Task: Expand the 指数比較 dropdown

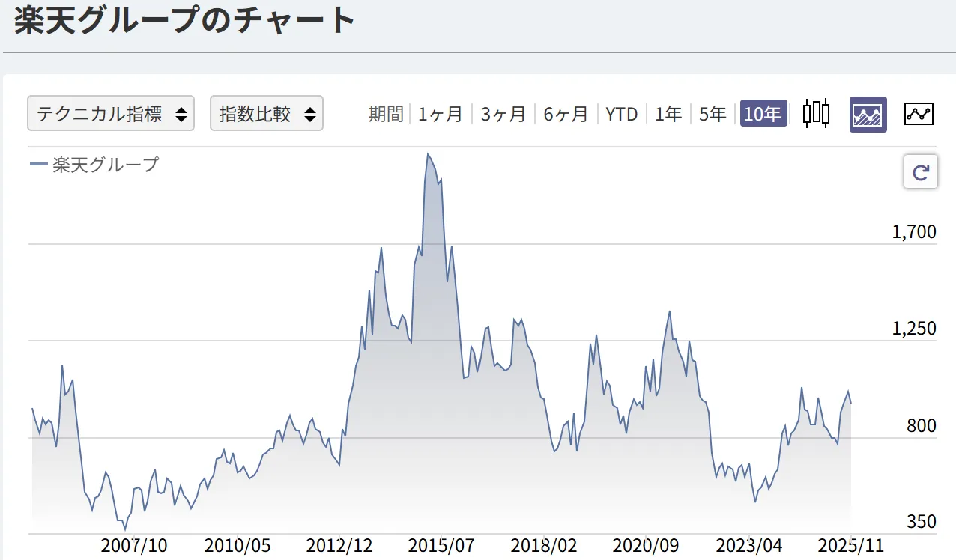Action: click(266, 114)
